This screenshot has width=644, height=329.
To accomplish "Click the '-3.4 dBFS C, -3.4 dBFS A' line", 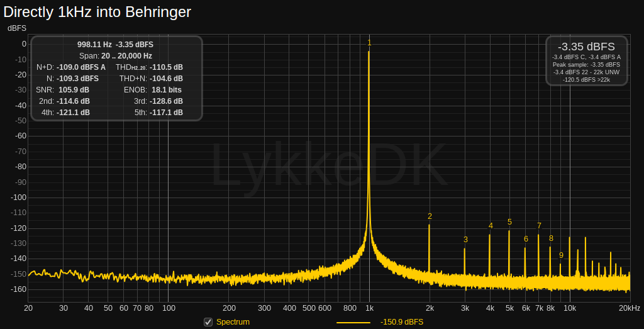I will point(586,57).
